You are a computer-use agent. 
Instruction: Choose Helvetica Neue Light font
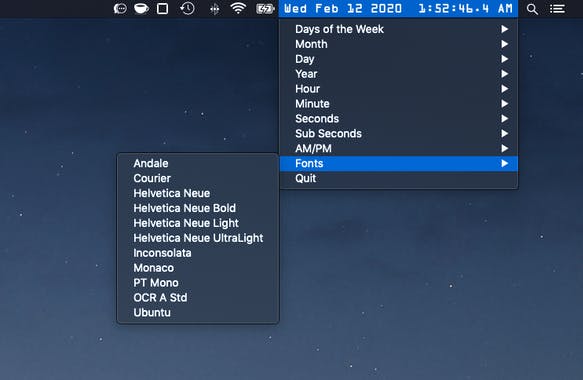click(198, 223)
